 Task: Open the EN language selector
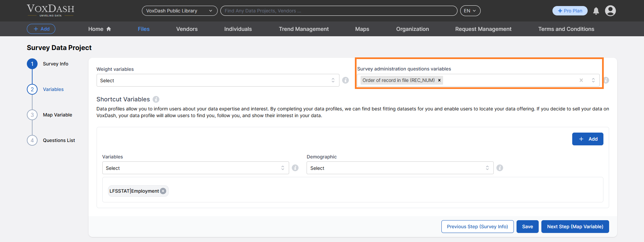[x=470, y=11]
